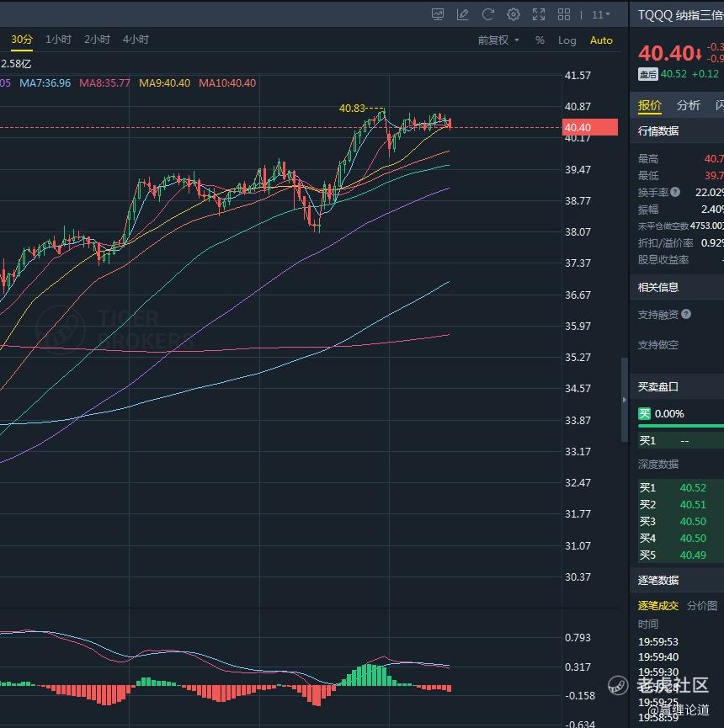The image size is (724, 728).
Task: Click the 0.793 MACD axis label
Action: (x=578, y=637)
